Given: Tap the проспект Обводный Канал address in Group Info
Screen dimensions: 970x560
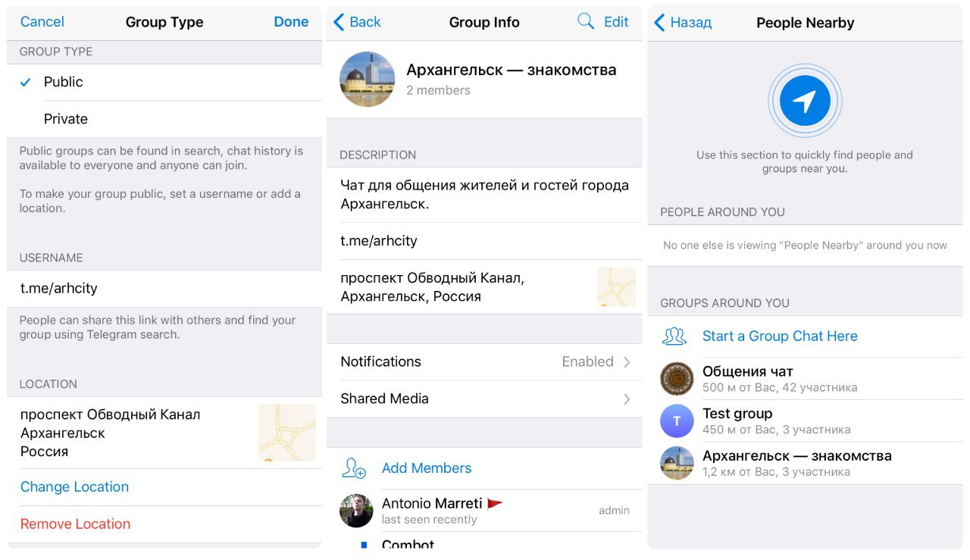Looking at the screenshot, I should coord(433,287).
